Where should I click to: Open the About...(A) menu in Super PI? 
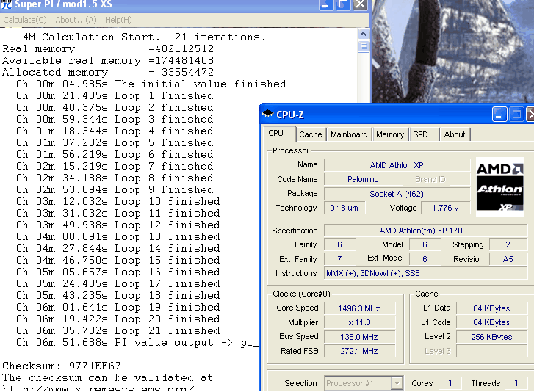76,20
